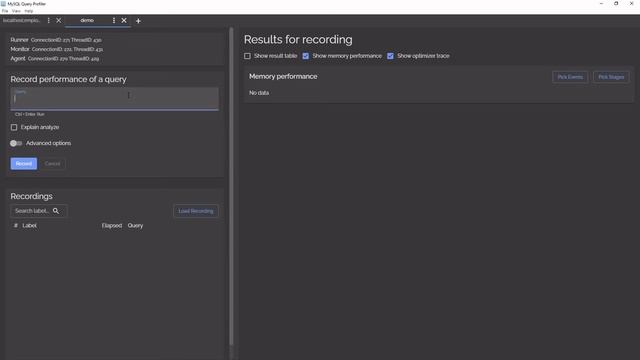Viewport: 640px width, 360px height.
Task: Add a new connection tab
Action: [138, 21]
